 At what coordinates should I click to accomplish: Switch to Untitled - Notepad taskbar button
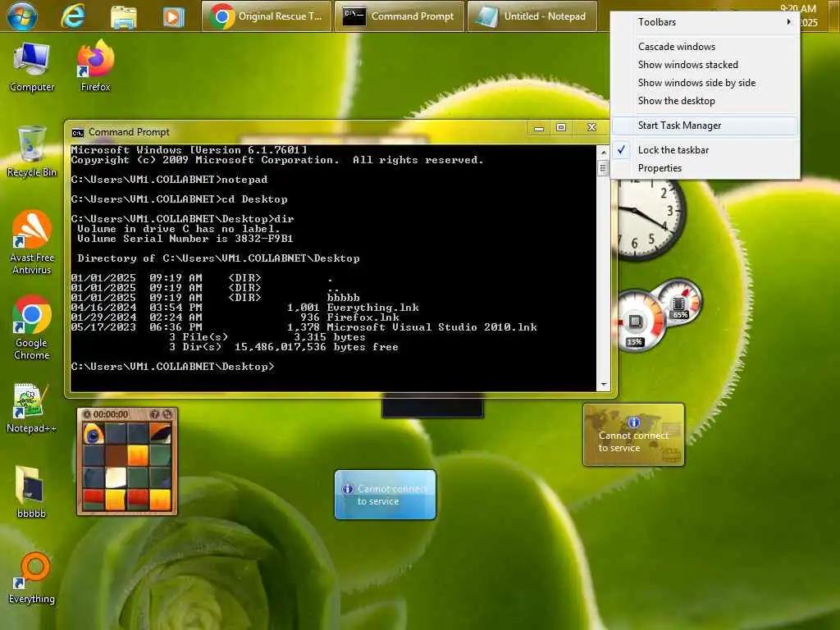coord(532,16)
